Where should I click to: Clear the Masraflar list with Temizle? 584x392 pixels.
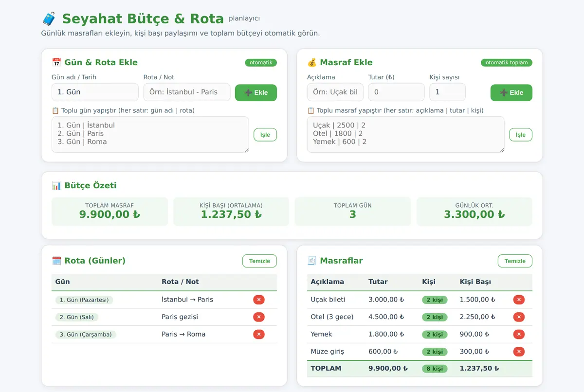click(x=515, y=261)
